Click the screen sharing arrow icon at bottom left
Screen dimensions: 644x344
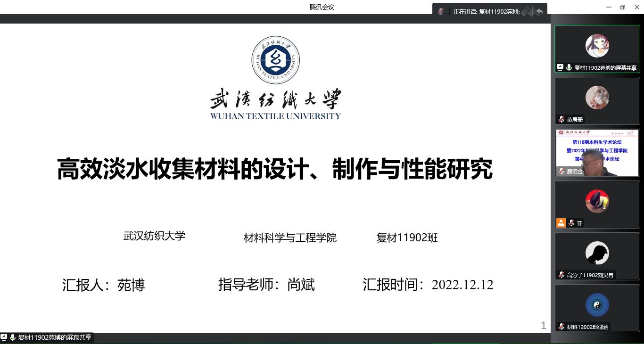coord(4,337)
